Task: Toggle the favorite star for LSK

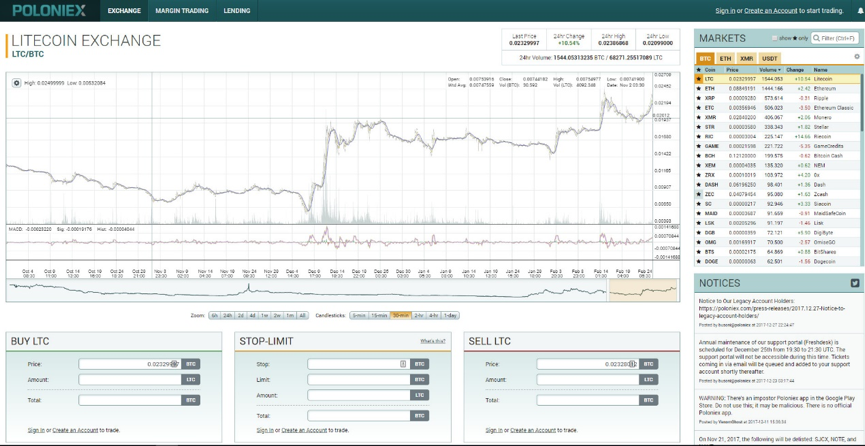Action: click(x=699, y=223)
